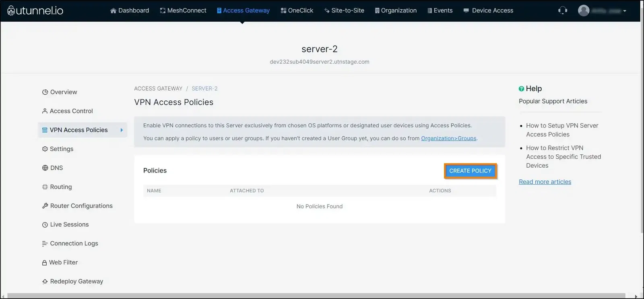Viewport: 644px width, 299px height.
Task: Click the Site-to-Site icon in navbar
Action: (x=327, y=10)
